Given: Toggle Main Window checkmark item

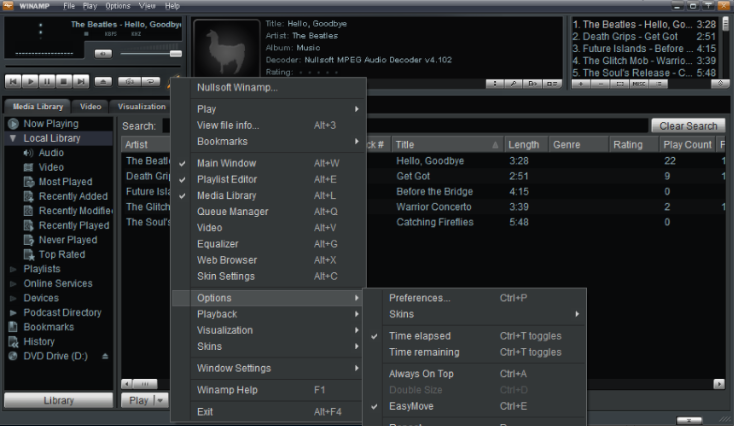Looking at the screenshot, I should tap(269, 163).
